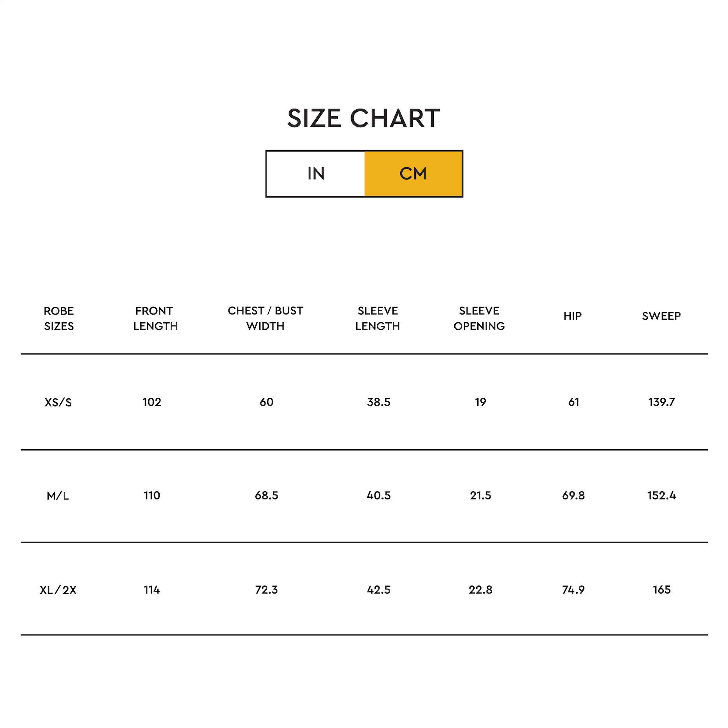This screenshot has height=728, width=728.
Task: Click the 74.9 hip value
Action: (573, 590)
